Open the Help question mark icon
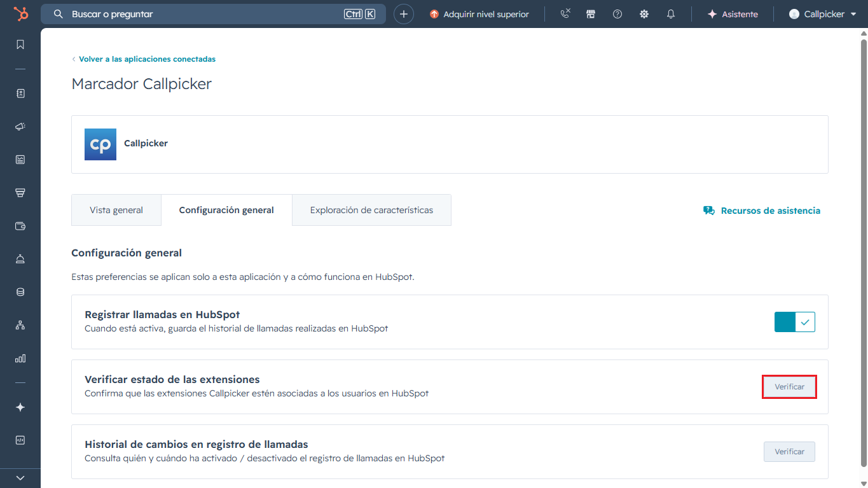The image size is (868, 488). 617,14
